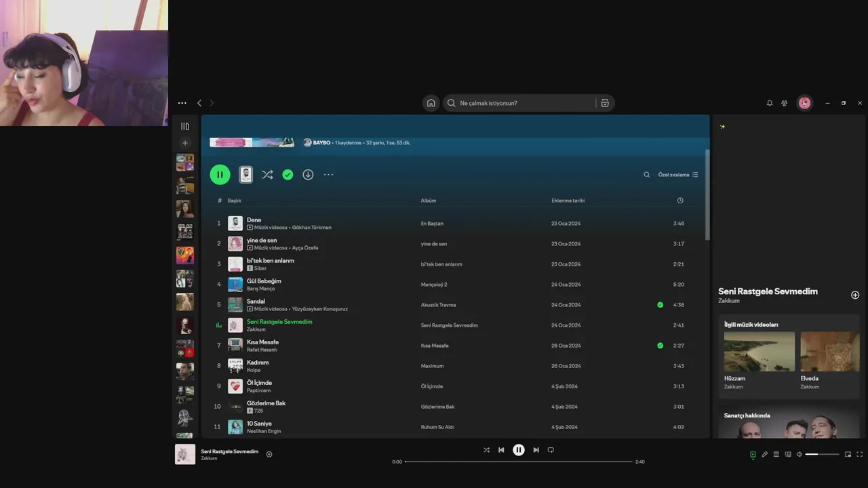Image resolution: width=868 pixels, height=488 pixels.
Task: Open the Browse icon in the search bar
Action: 605,103
